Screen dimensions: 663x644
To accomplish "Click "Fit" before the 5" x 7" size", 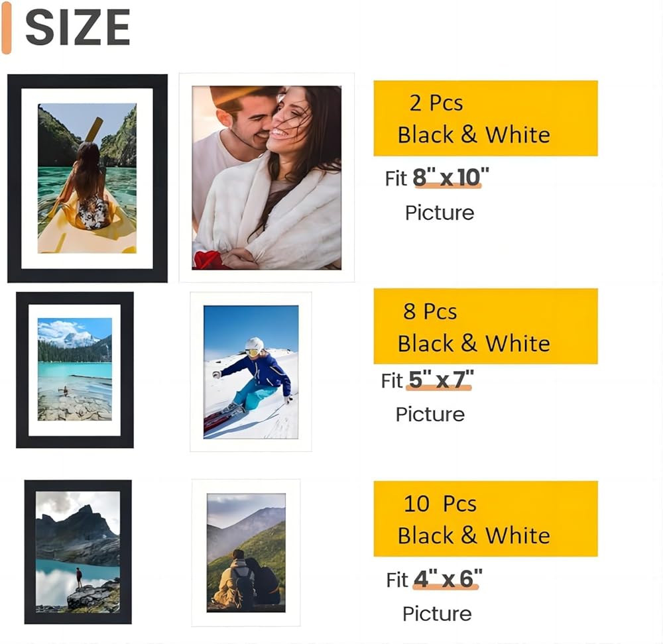I will (x=392, y=381).
